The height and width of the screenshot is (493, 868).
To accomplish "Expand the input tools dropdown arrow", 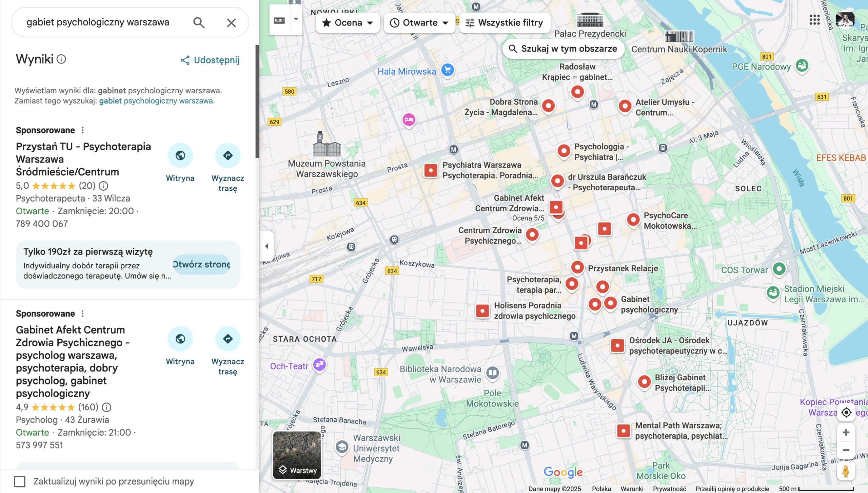I will (x=296, y=19).
